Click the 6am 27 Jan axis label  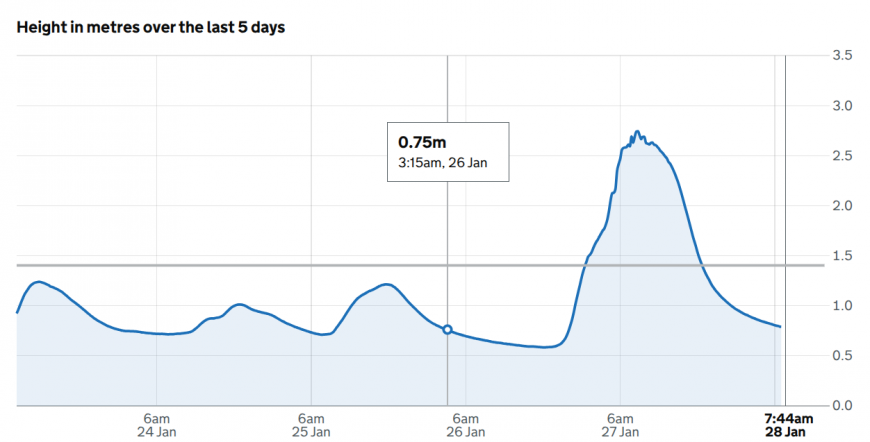[620, 425]
